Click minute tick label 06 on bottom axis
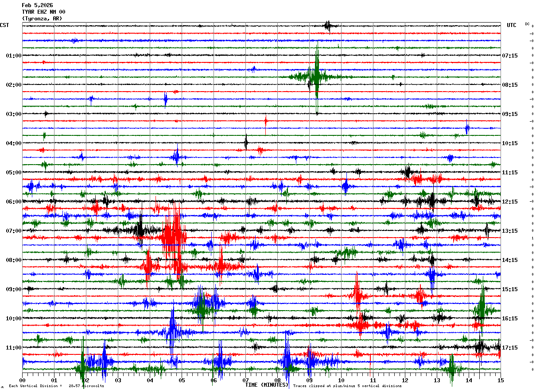 (214, 380)
